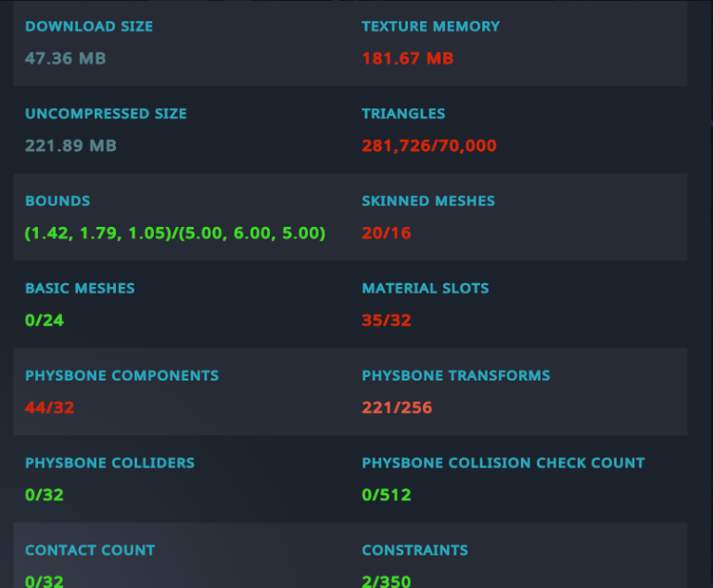713x588 pixels.
Task: Click the 0/512 collision check count value
Action: [x=387, y=495]
